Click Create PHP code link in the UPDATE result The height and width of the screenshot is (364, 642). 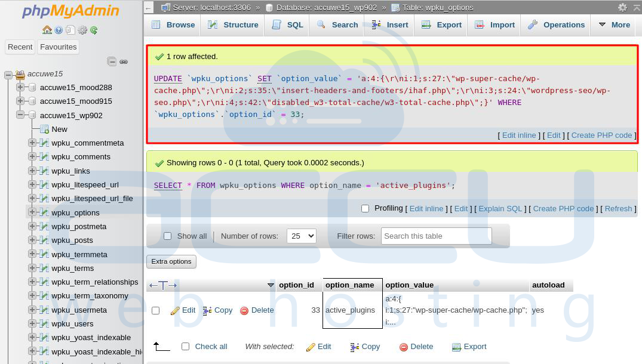click(601, 135)
